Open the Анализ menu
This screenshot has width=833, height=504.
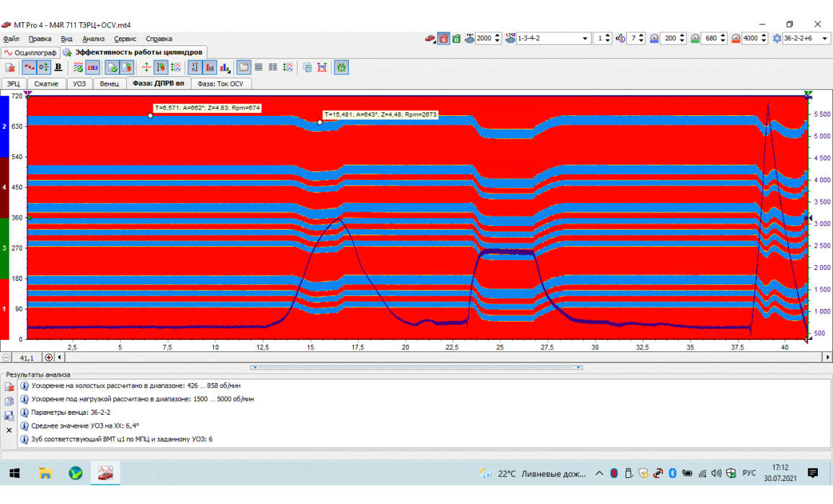pos(94,39)
